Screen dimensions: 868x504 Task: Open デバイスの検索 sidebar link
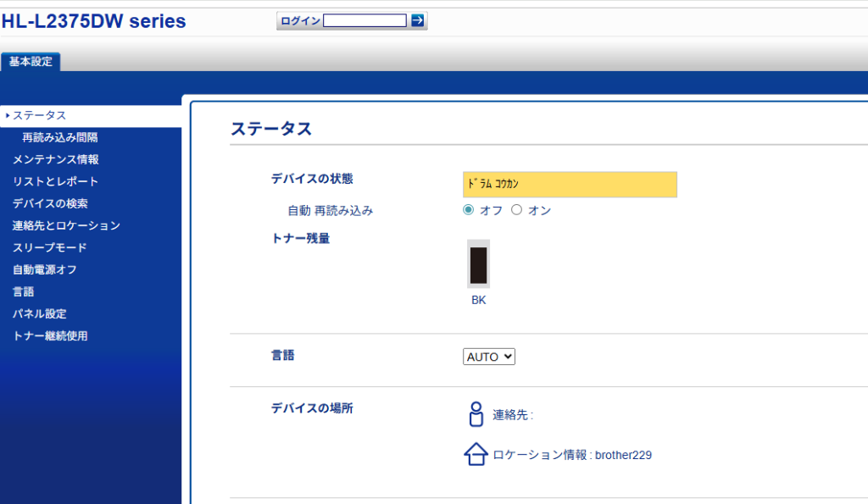click(50, 203)
